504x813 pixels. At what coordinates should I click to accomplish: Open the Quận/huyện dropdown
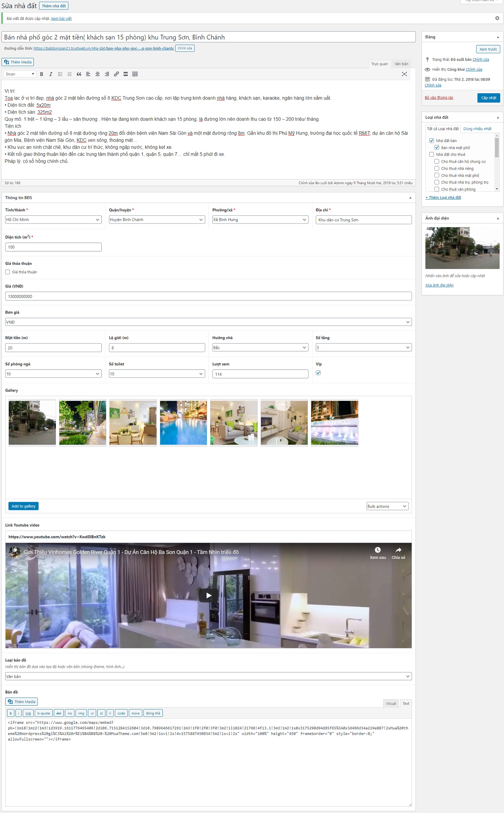tap(157, 220)
